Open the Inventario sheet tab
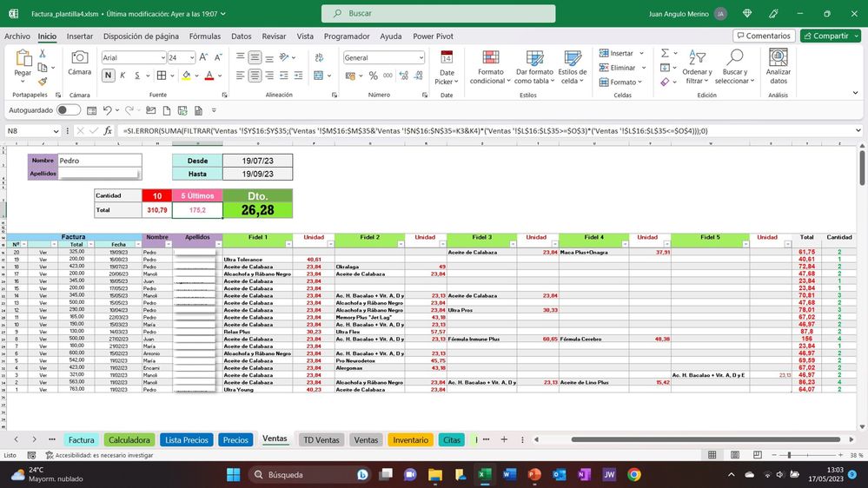868x488 pixels. click(x=410, y=440)
